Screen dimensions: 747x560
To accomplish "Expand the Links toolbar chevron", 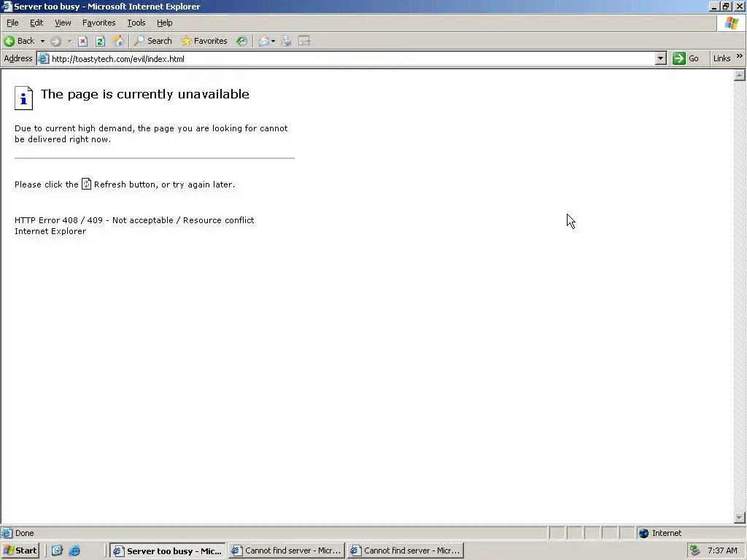I will pyautogui.click(x=740, y=56).
